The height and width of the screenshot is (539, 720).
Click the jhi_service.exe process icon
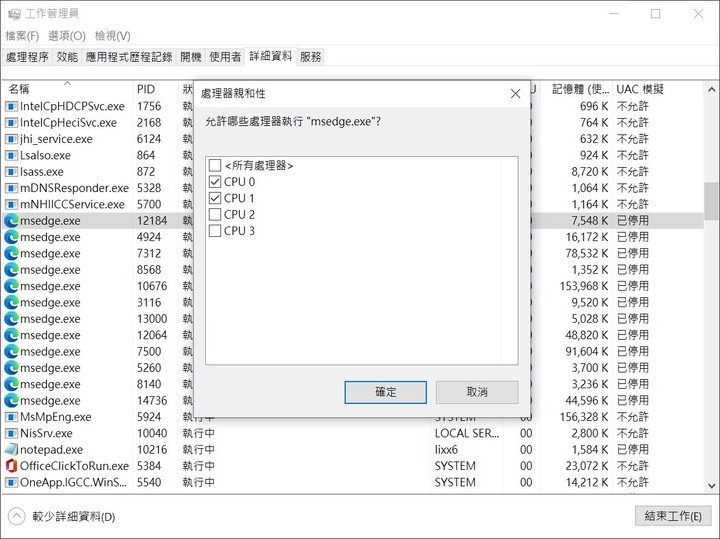pyautogui.click(x=11, y=139)
